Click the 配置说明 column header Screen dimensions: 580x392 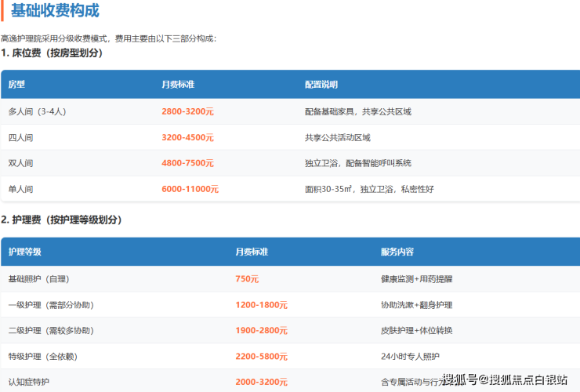tap(321, 85)
